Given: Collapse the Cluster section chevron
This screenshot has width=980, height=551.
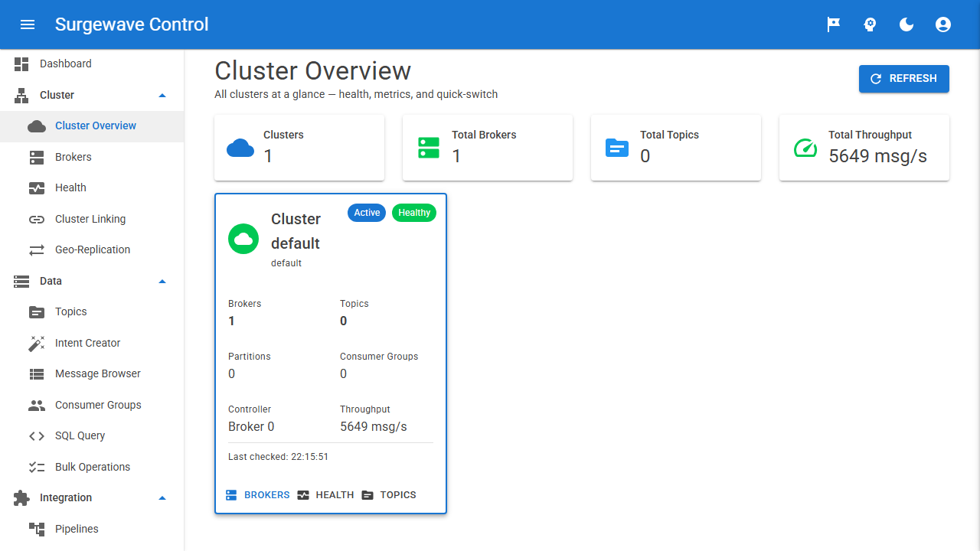Looking at the screenshot, I should (x=162, y=96).
